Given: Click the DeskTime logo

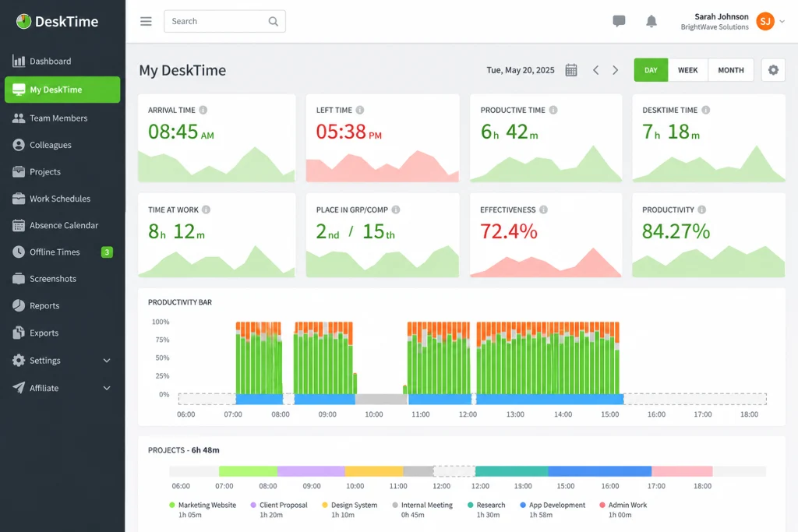Looking at the screenshot, I should [57, 21].
